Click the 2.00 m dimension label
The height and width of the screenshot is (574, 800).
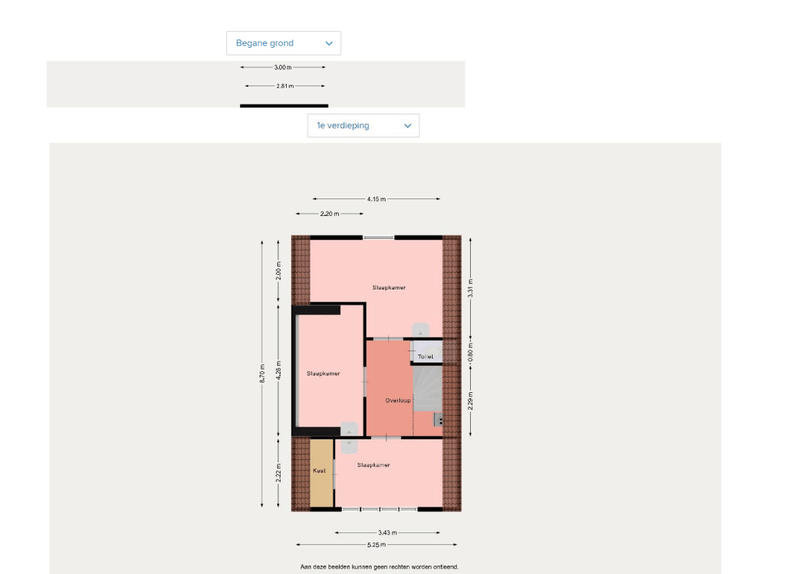(x=279, y=271)
